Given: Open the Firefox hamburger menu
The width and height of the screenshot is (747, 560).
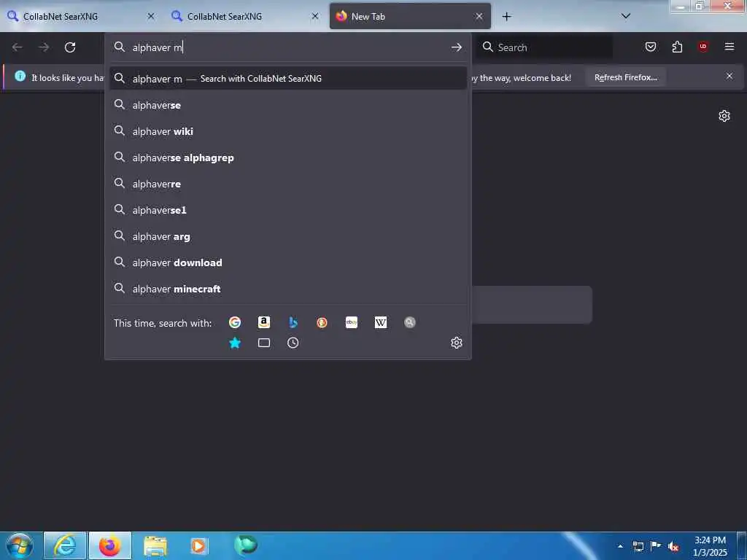Looking at the screenshot, I should [729, 47].
